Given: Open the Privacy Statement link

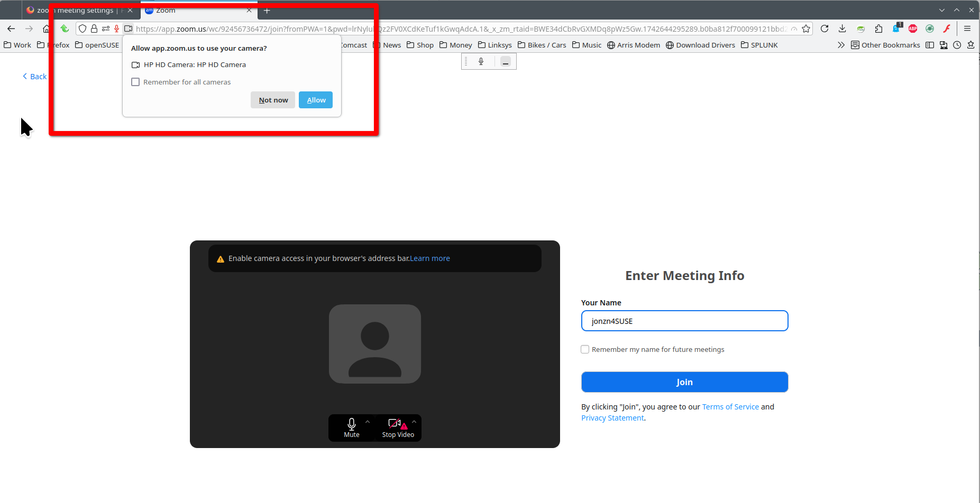Looking at the screenshot, I should pyautogui.click(x=612, y=418).
